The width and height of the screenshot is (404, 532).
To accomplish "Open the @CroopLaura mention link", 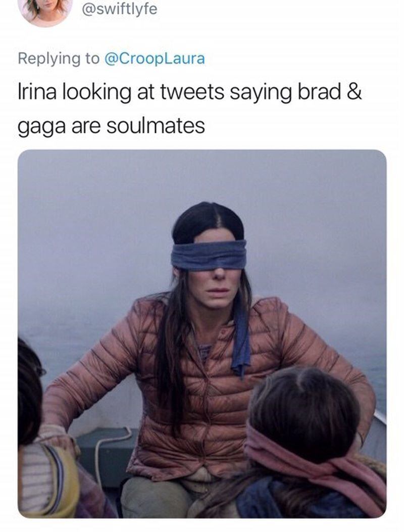I will (x=155, y=59).
